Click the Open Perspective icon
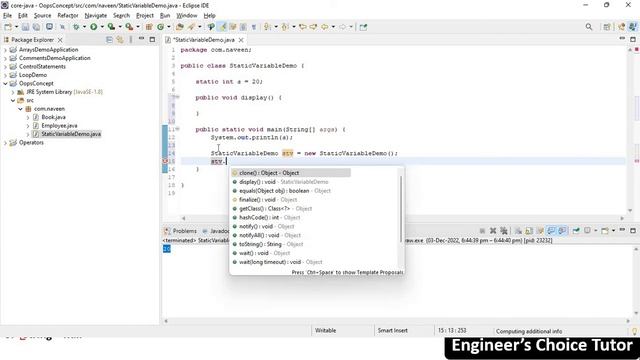The height and width of the screenshot is (360, 640). pyautogui.click(x=607, y=27)
